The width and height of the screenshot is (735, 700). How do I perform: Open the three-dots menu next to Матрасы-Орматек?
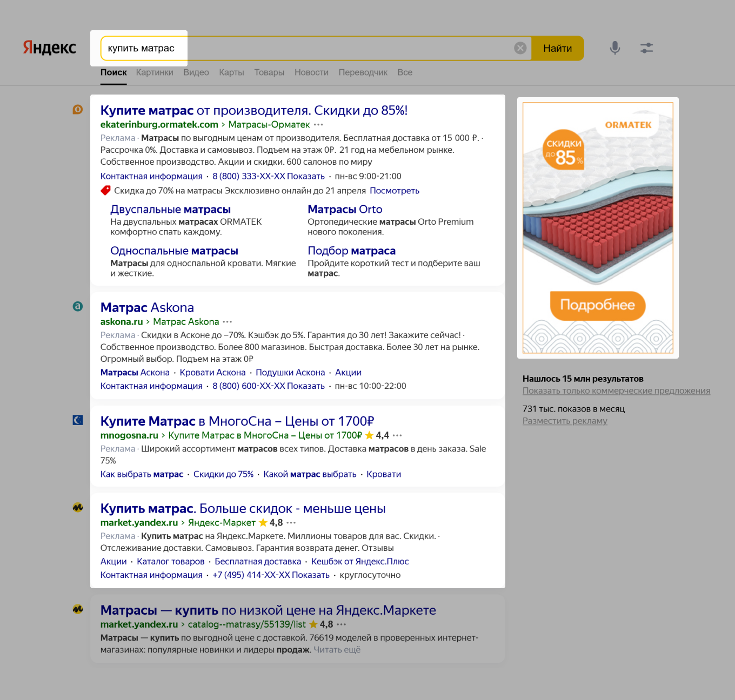318,125
